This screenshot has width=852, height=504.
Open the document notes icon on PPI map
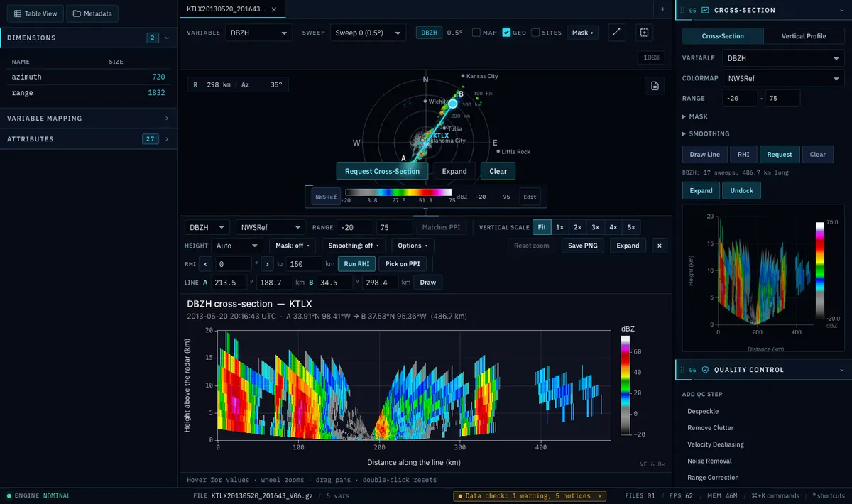pyautogui.click(x=655, y=86)
